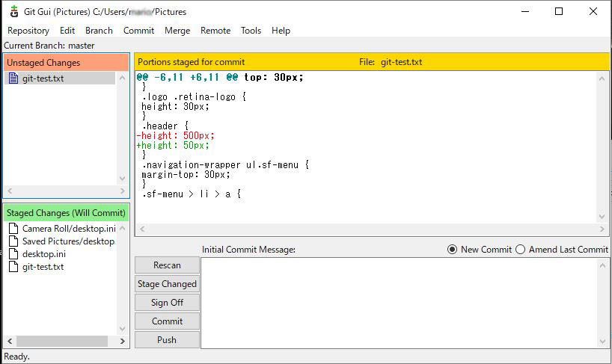Select git-test.txt in Unstaged Changes list
612x364 pixels.
pyautogui.click(x=43, y=78)
